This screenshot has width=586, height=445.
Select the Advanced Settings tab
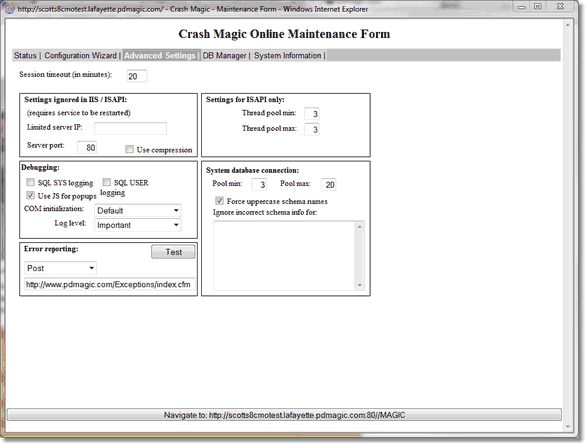click(160, 55)
